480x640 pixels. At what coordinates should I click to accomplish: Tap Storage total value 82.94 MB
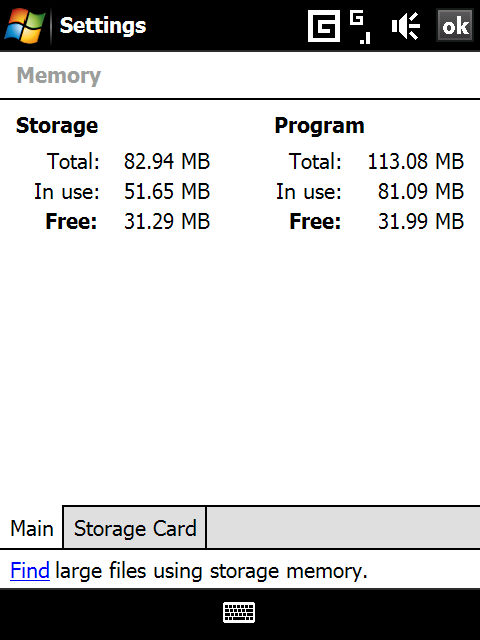click(167, 161)
